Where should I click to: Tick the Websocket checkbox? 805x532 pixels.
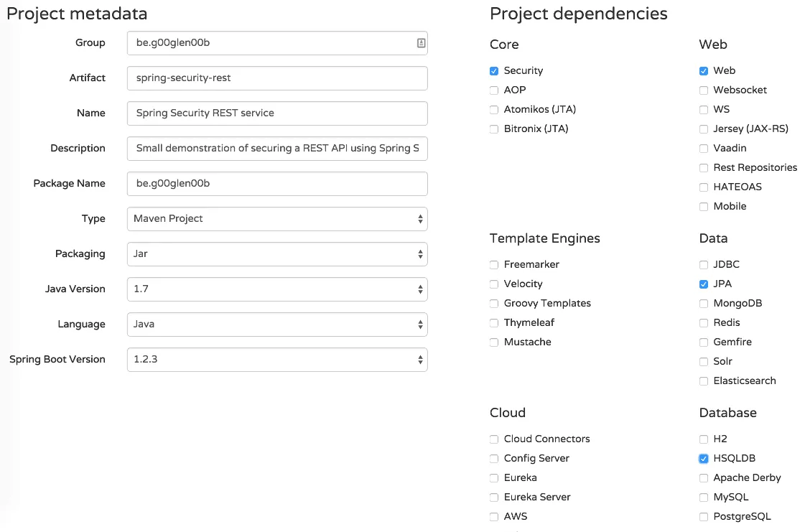point(704,90)
